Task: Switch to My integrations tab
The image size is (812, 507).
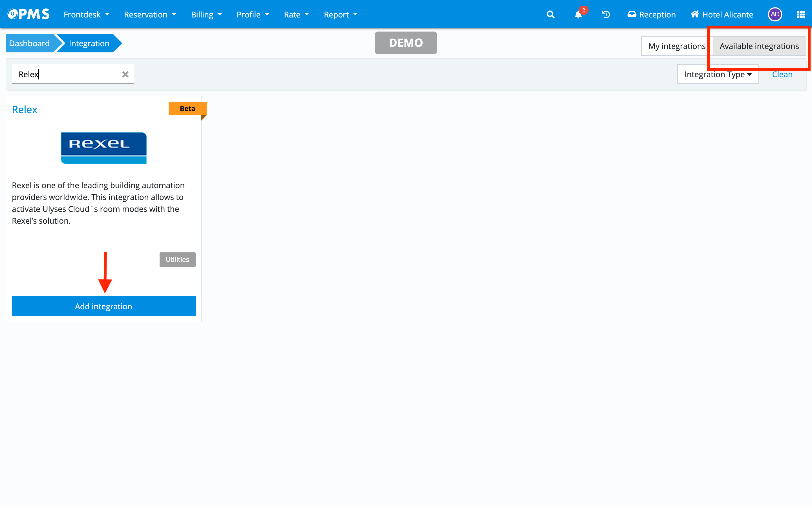Action: click(676, 46)
